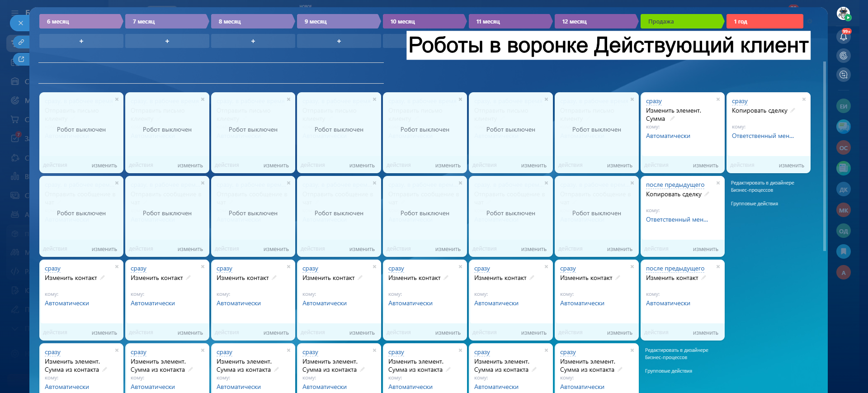Click pencil icon beside Копировать сделку in 1 год column
Image resolution: width=868 pixels, height=393 pixels.
tap(793, 110)
